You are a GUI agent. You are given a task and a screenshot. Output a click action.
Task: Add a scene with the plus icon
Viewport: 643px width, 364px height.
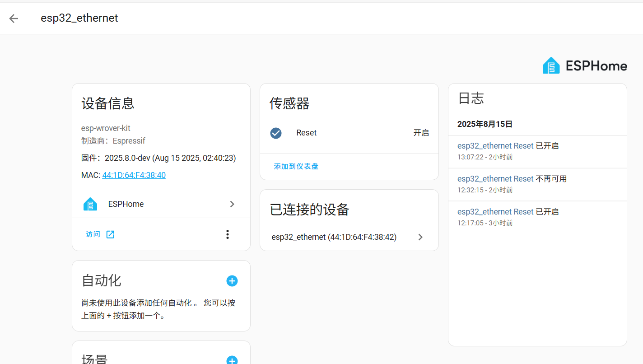click(x=232, y=360)
